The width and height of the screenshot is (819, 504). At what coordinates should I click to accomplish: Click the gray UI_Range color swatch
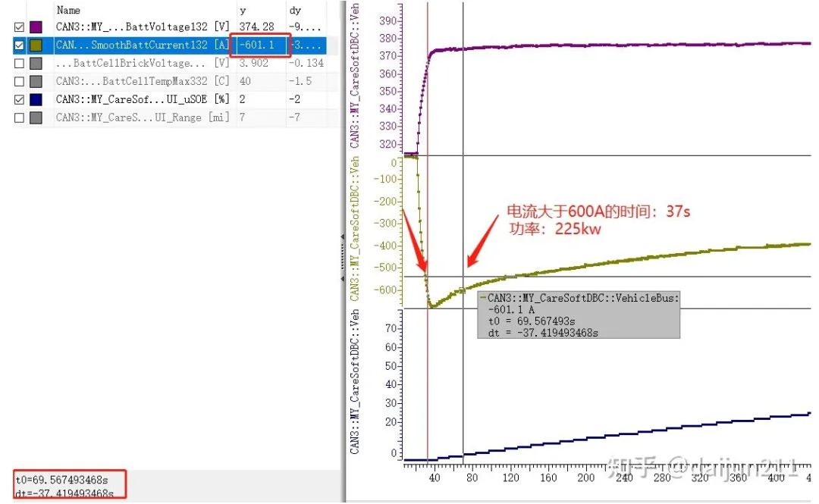[36, 117]
